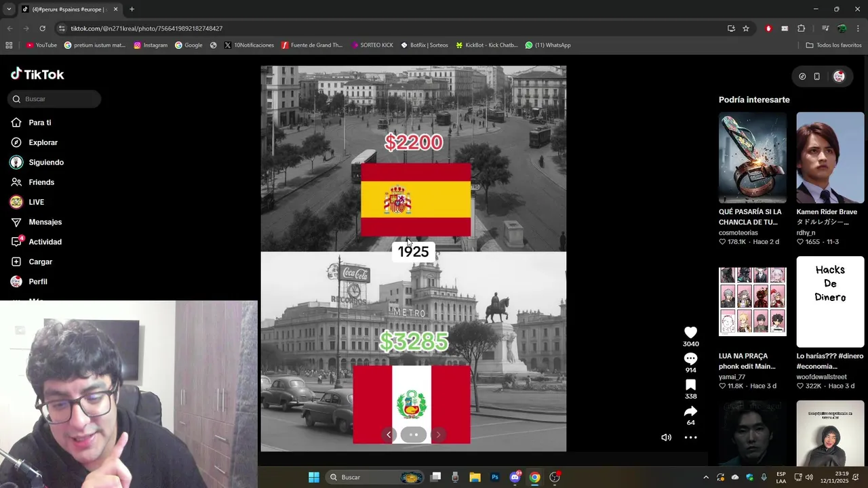Open the YouTube bookmark
Screen dimensions: 868x488
41,45
